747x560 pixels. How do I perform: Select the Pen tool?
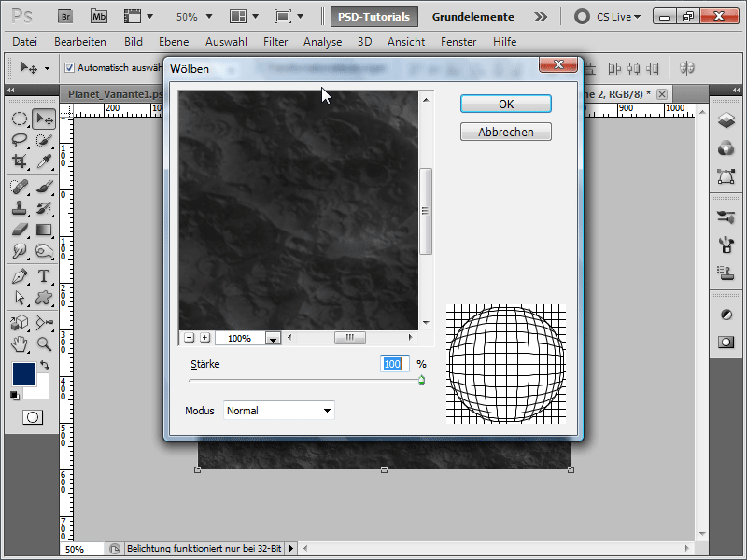pyautogui.click(x=19, y=276)
